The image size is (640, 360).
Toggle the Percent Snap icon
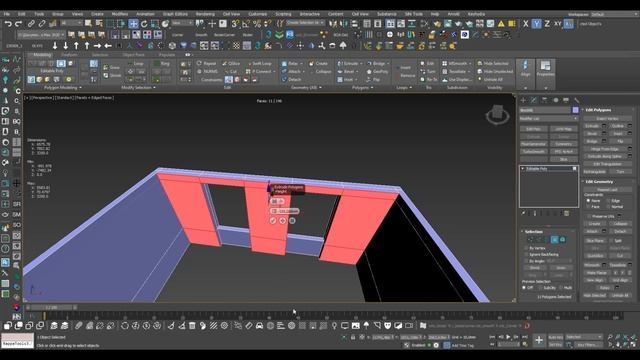[257, 24]
